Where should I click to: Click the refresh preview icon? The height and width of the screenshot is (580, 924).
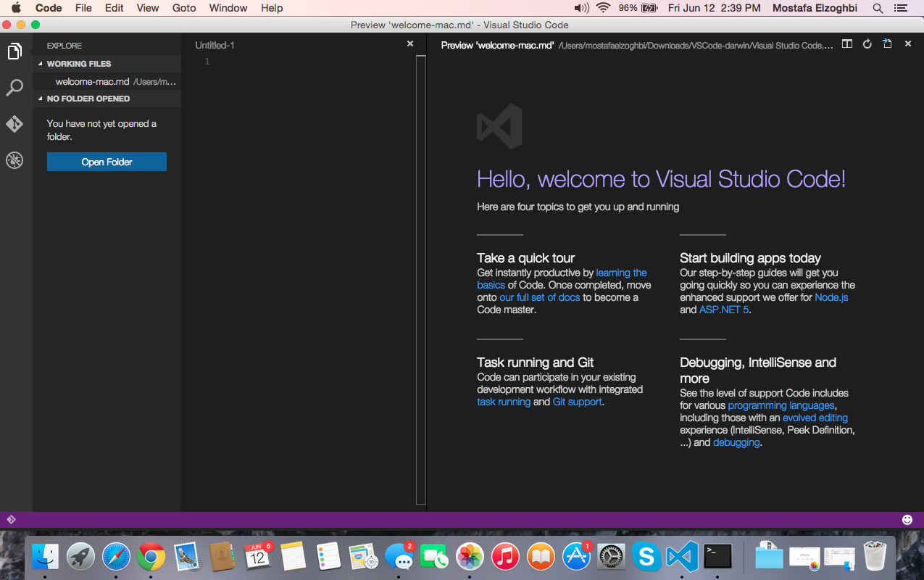[x=867, y=44]
